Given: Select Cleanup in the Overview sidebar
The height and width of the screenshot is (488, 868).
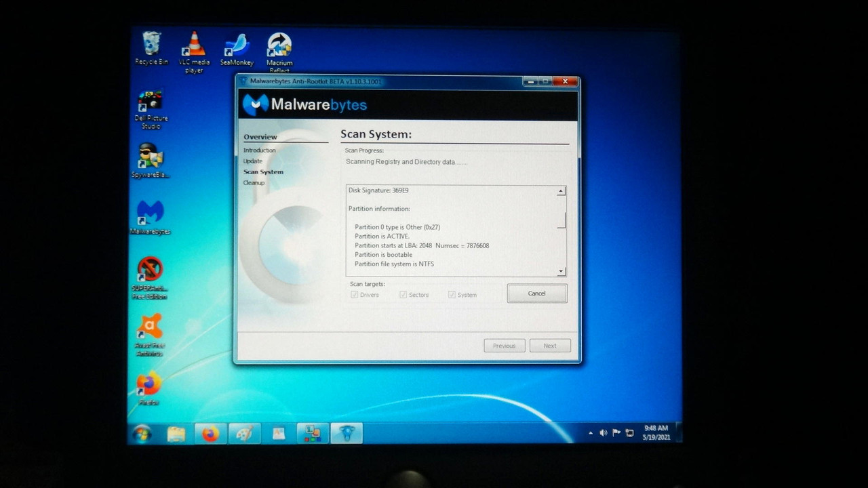Looking at the screenshot, I should click(x=254, y=183).
